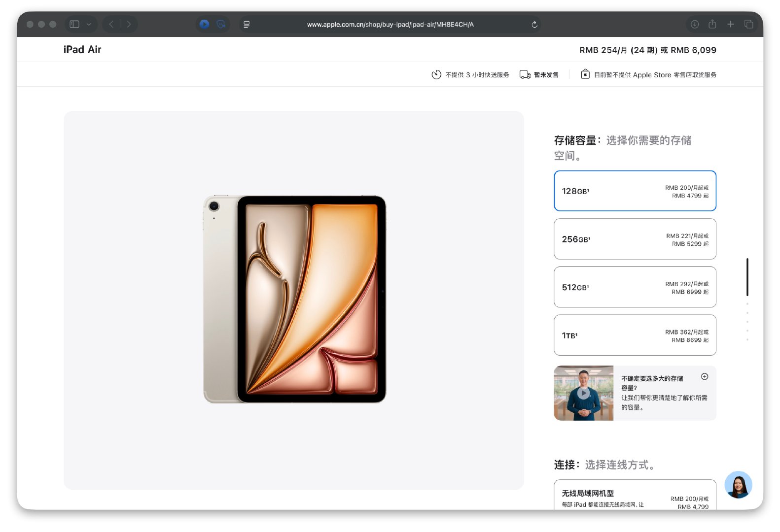
Task: Go back to the previous page
Action: pos(111,24)
